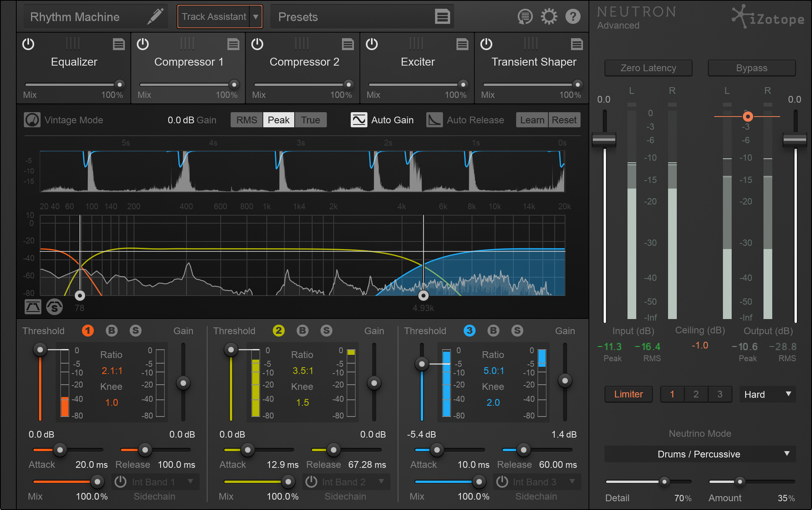
Task: Toggle the Exciter module power button
Action: coord(371,44)
